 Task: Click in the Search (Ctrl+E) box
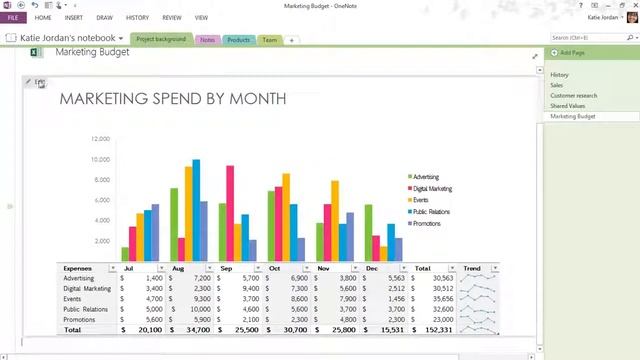[588, 38]
